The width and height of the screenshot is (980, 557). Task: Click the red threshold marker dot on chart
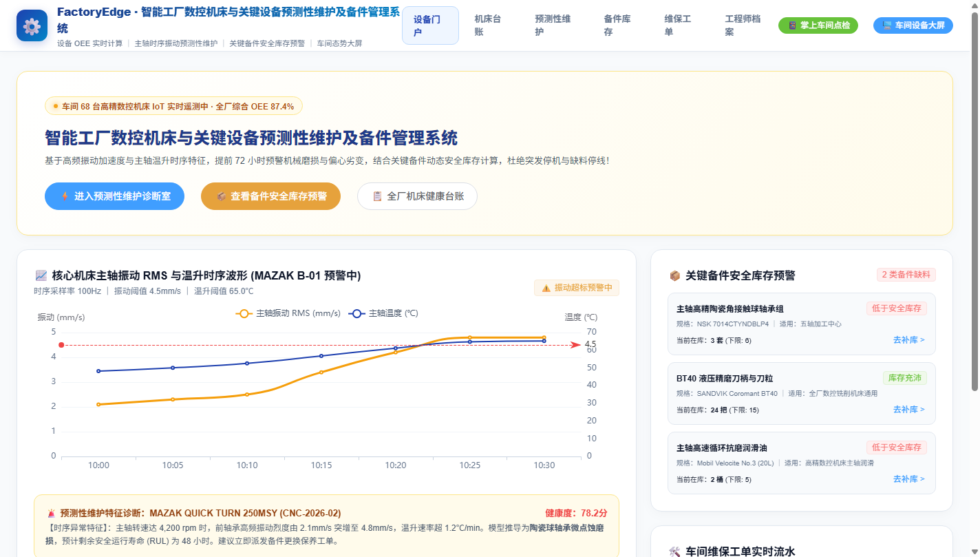click(61, 345)
